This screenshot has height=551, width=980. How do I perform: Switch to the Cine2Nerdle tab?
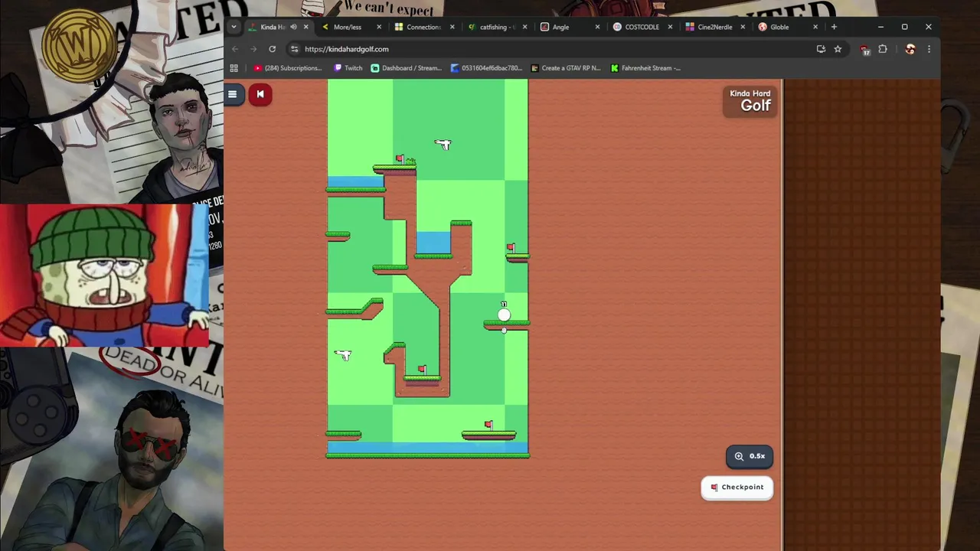[x=714, y=27]
